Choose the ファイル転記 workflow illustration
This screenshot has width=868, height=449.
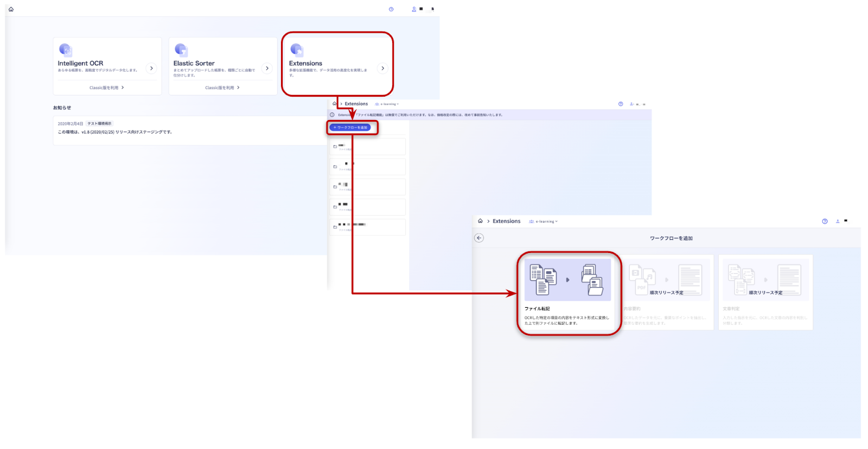[567, 280]
